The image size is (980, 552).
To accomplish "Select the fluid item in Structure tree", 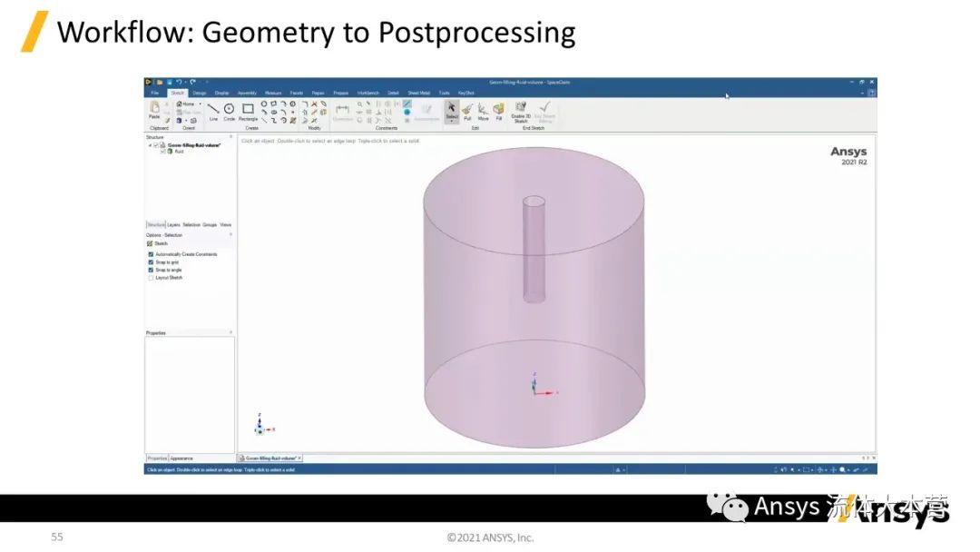I will 180,152.
